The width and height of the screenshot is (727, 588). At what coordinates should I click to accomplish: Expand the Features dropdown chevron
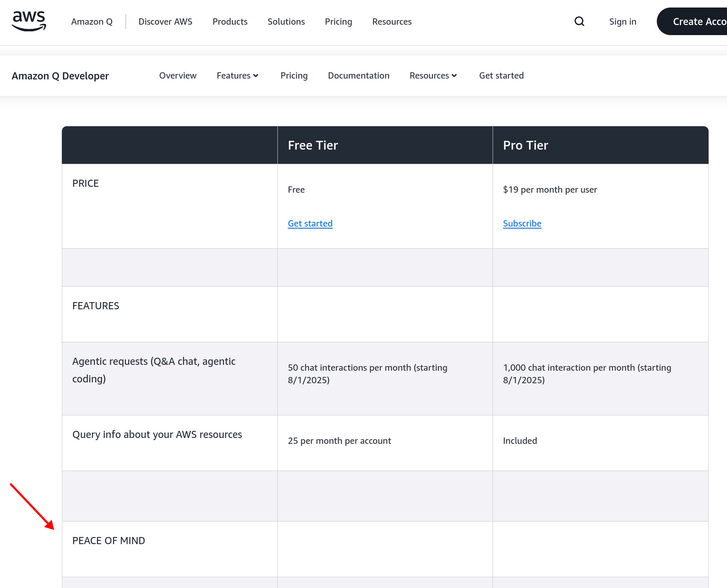coord(256,76)
